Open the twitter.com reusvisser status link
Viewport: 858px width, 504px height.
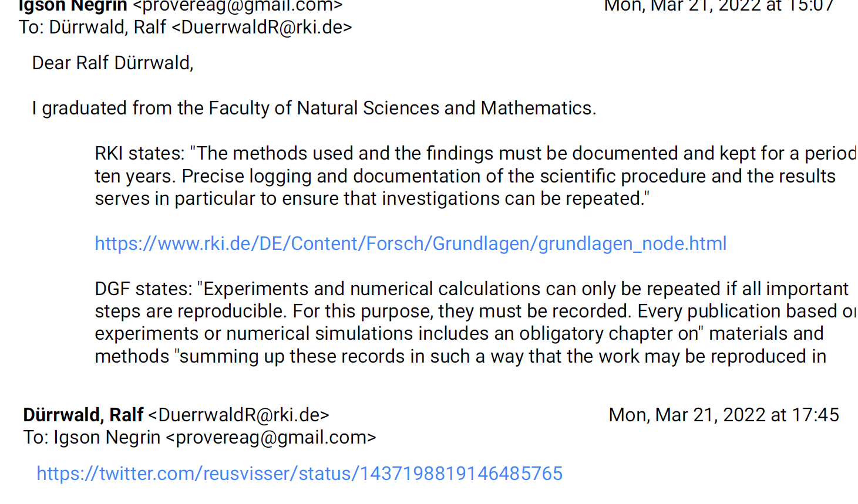pyautogui.click(x=300, y=473)
